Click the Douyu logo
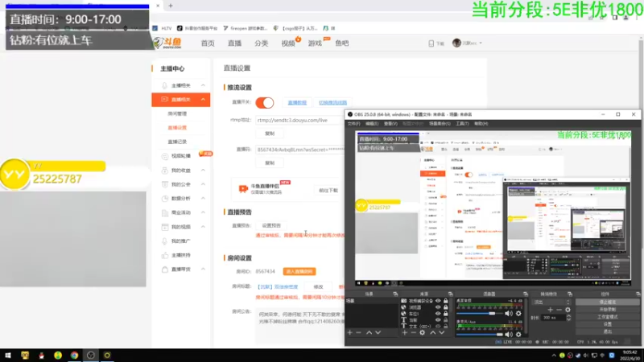 [x=167, y=43]
